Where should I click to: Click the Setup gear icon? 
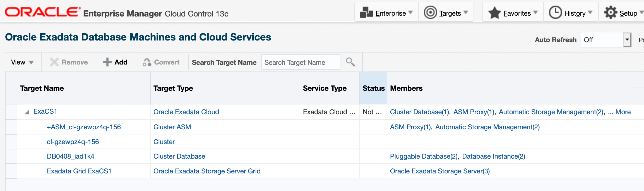coord(611,13)
